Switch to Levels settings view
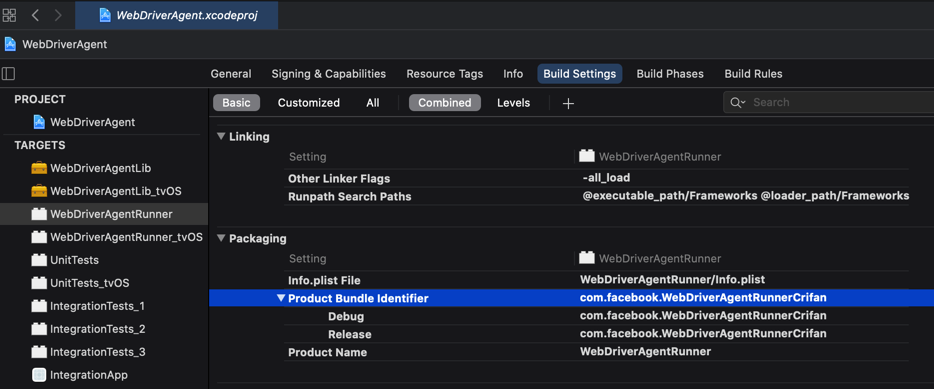934x389 pixels. coord(513,102)
